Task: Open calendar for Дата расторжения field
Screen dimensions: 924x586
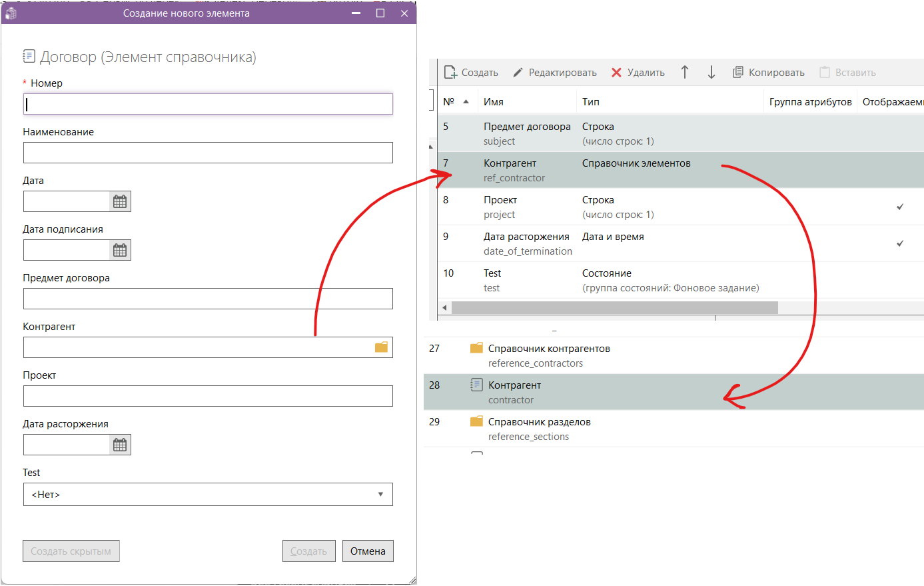Action: [120, 445]
